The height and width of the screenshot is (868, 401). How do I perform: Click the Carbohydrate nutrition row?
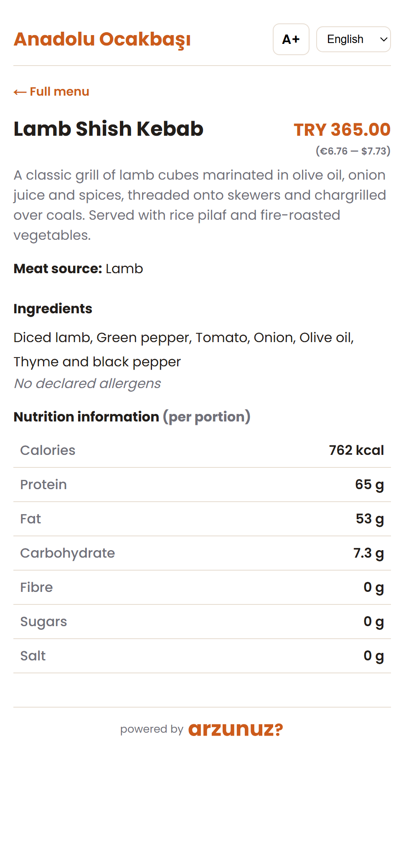click(202, 553)
